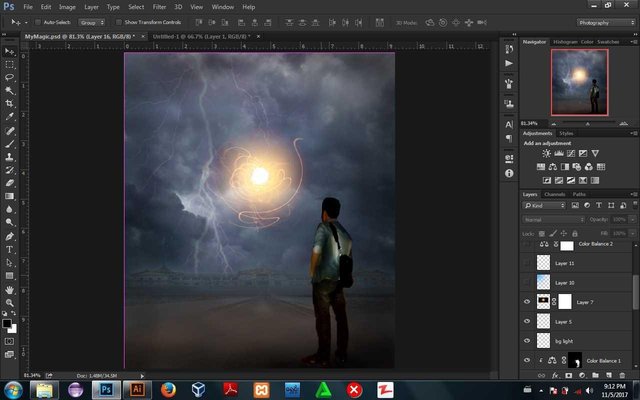Switch to the Channels panel tab
640x400 pixels.
554,194
